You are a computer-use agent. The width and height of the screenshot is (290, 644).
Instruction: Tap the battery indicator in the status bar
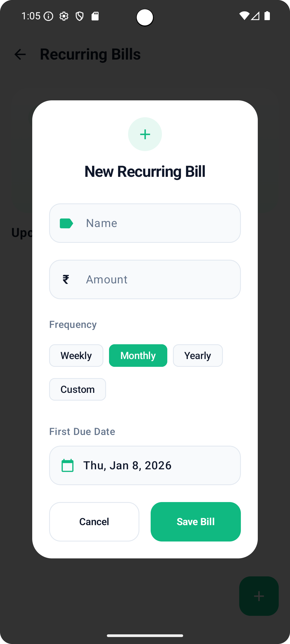(267, 16)
